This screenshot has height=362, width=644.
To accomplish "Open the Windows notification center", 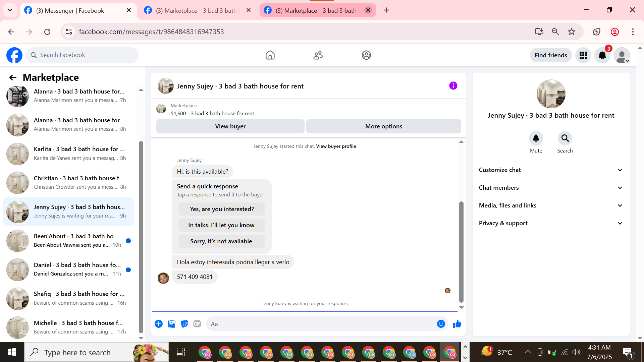I will (x=628, y=352).
